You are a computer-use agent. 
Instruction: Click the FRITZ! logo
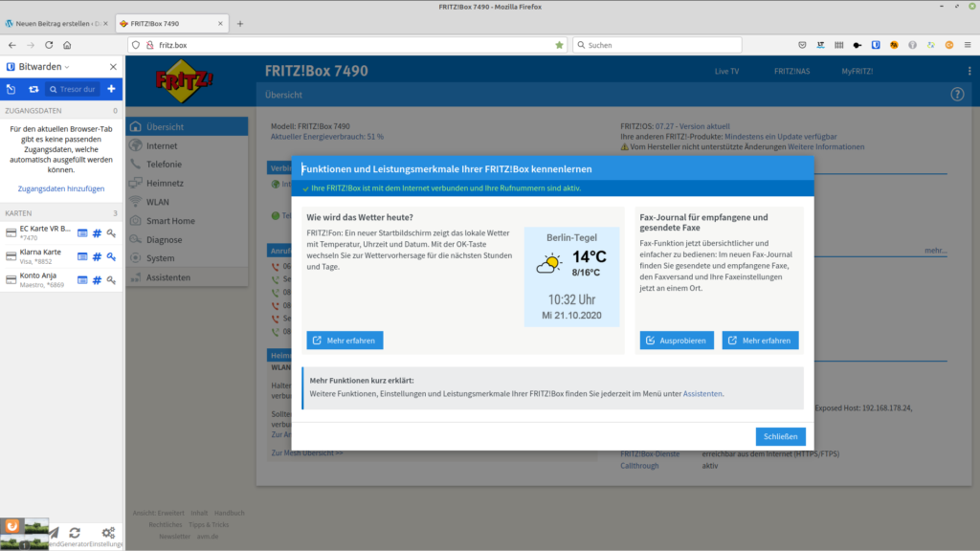[x=184, y=80]
